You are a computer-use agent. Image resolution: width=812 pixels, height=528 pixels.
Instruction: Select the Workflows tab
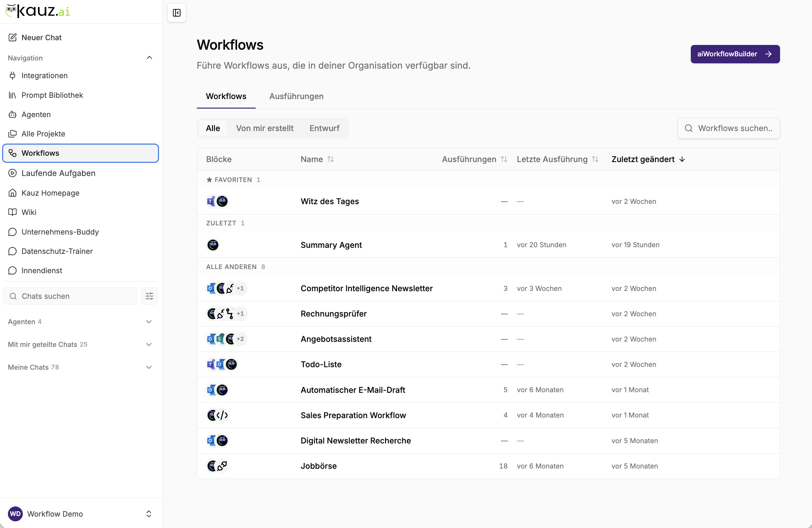click(x=226, y=96)
